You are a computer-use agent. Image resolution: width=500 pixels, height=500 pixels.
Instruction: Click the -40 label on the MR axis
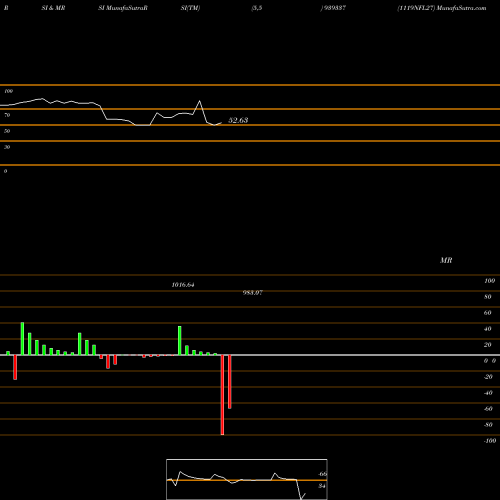click(488, 393)
